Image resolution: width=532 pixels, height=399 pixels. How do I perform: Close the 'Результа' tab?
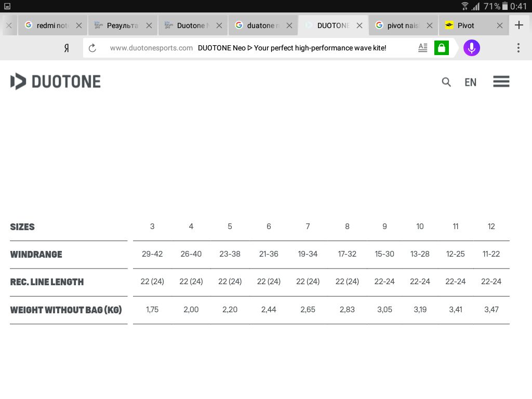pyautogui.click(x=149, y=25)
